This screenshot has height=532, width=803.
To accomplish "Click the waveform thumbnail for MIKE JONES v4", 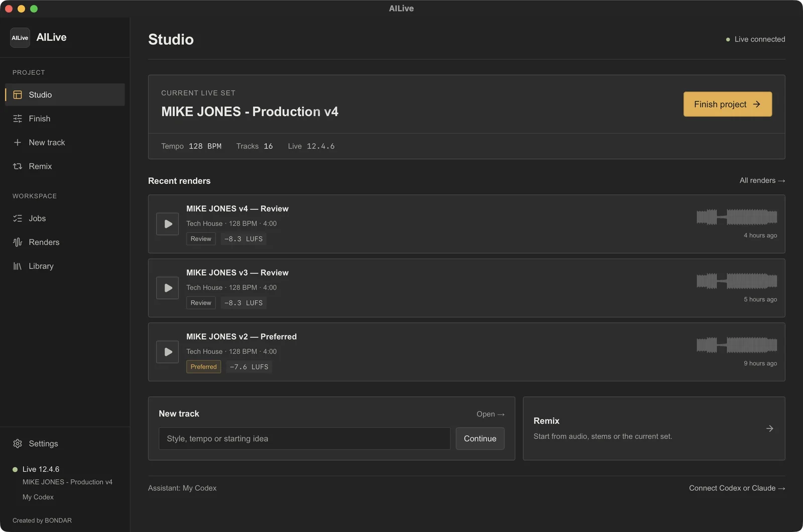I will [737, 217].
